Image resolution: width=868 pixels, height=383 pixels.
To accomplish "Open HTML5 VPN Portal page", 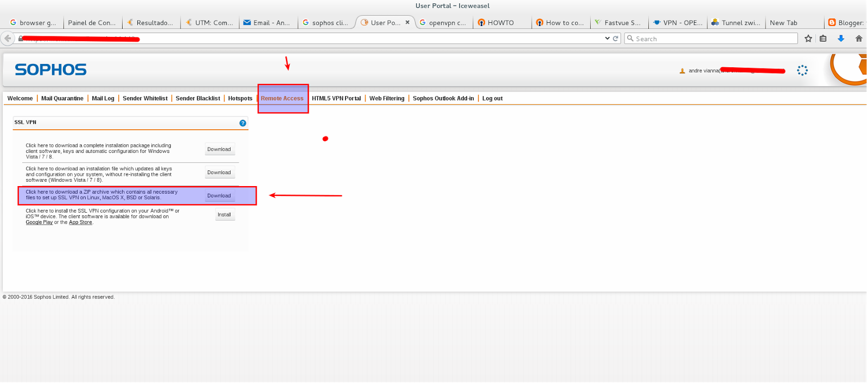I will 336,98.
